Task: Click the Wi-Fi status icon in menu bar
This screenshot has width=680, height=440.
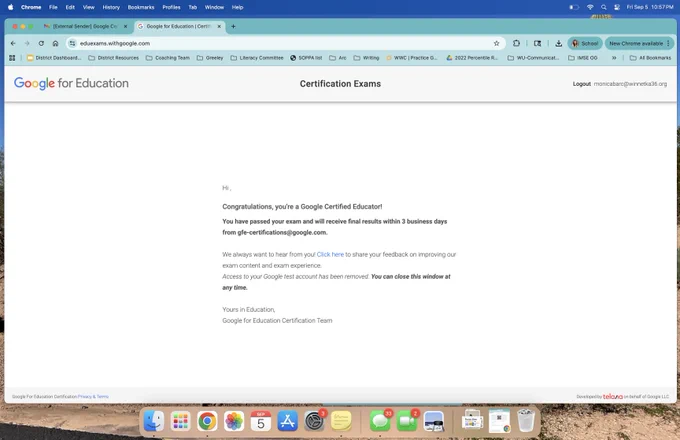Action: coord(590,7)
